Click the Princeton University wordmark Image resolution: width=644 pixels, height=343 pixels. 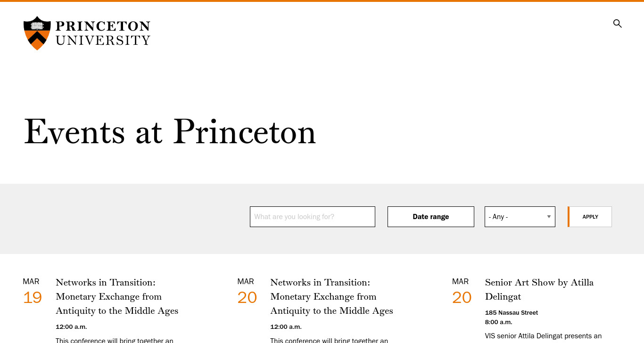[x=103, y=33]
